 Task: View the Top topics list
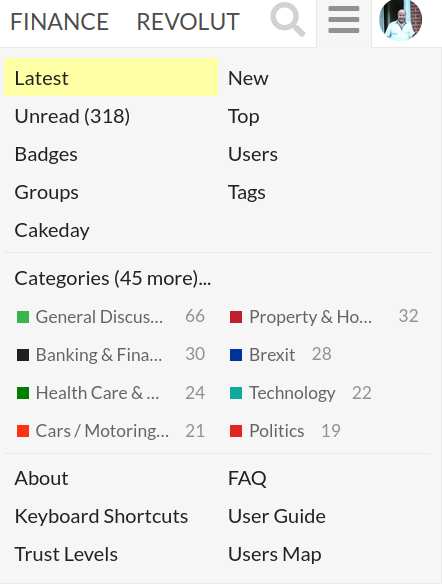[x=244, y=116]
